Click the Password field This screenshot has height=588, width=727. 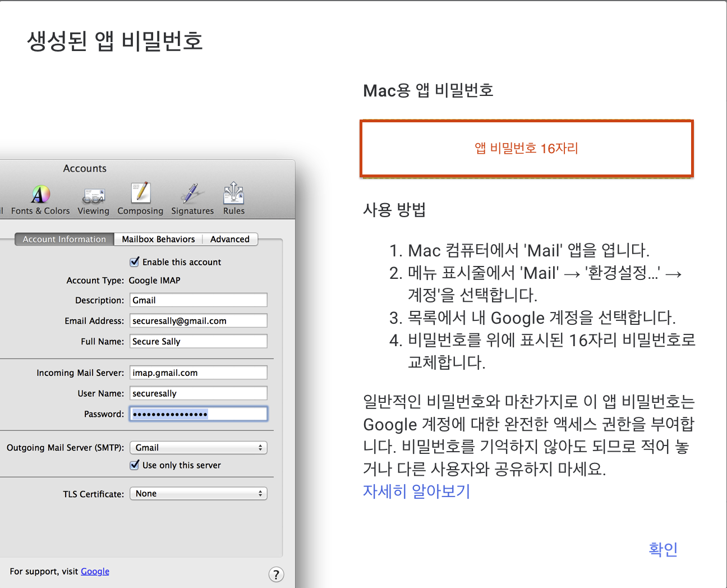click(199, 414)
